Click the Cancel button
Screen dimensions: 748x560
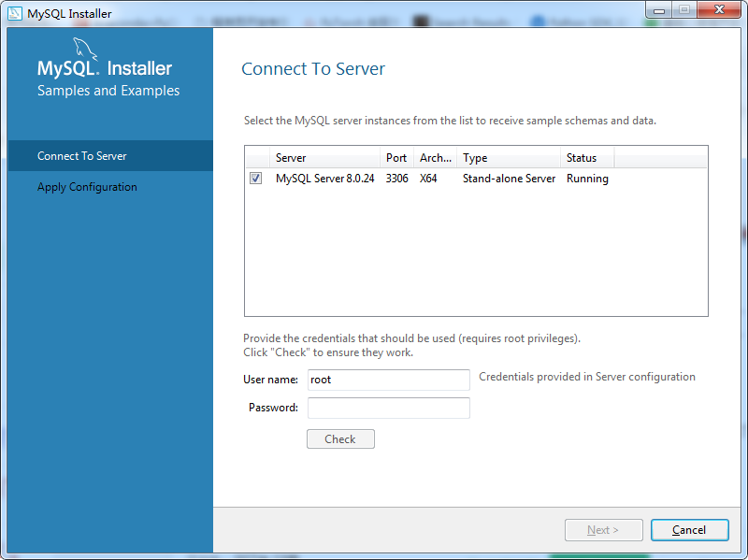689,530
